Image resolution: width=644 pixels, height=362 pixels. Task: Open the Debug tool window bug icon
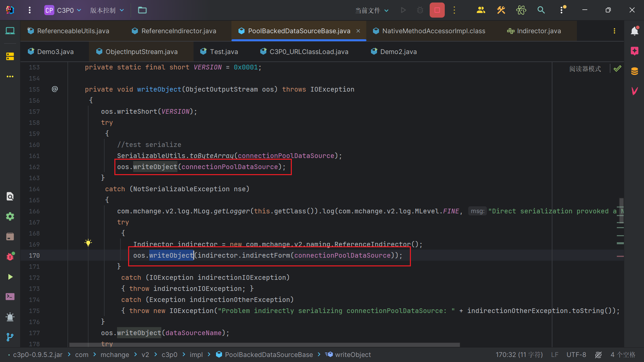click(10, 256)
